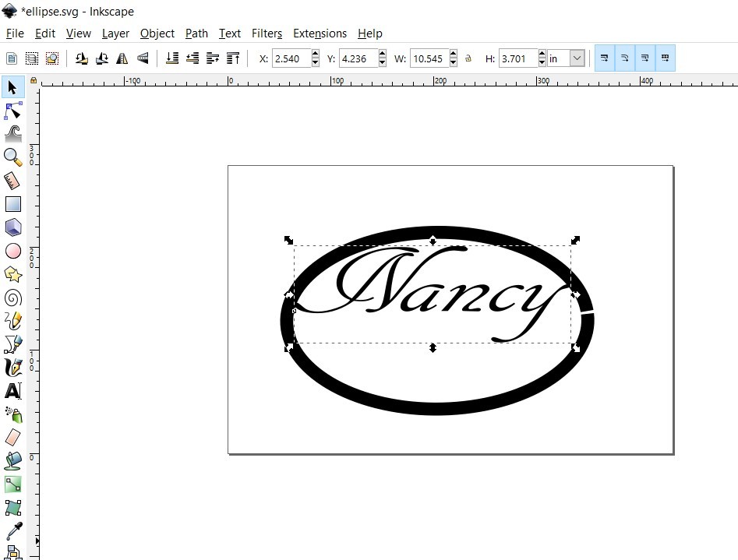Rotate selection 90° counter-clockwise
This screenshot has width=738, height=560.
pyautogui.click(x=81, y=58)
